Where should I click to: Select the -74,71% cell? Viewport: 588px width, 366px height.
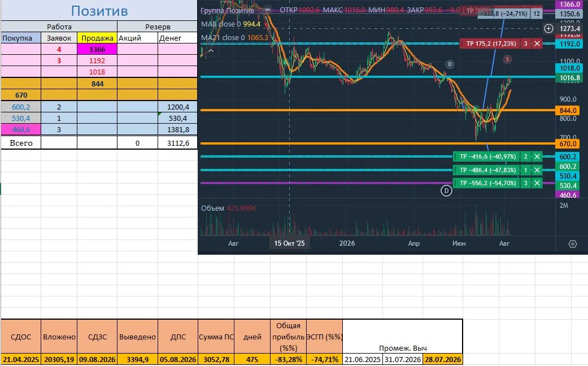(x=325, y=359)
